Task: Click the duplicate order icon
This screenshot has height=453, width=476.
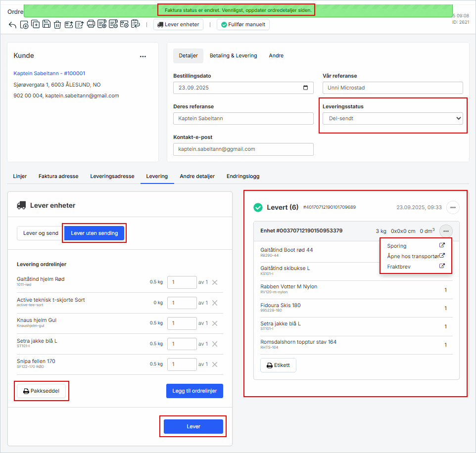Action: tap(36, 25)
